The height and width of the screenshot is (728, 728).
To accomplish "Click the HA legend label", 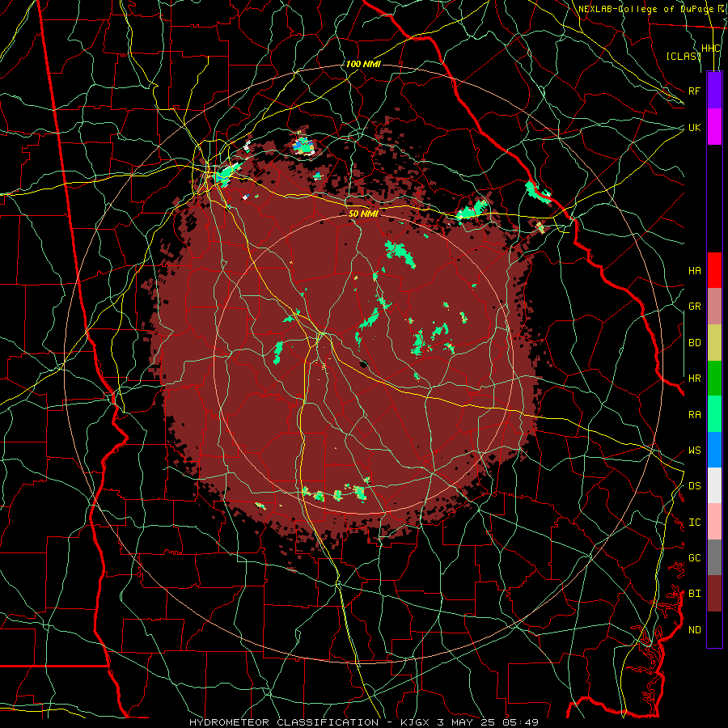I will pyautogui.click(x=695, y=271).
